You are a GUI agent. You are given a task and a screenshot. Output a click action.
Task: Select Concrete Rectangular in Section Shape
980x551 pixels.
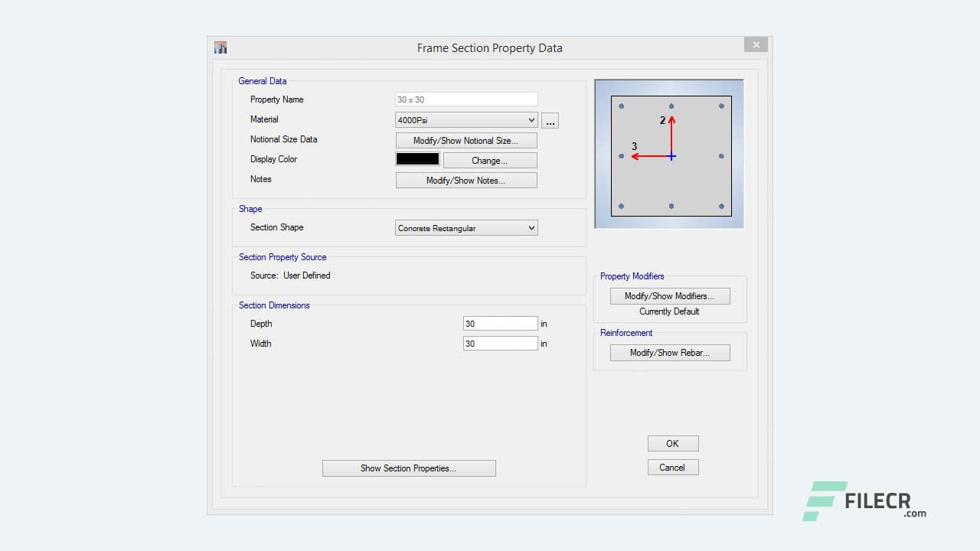(465, 227)
